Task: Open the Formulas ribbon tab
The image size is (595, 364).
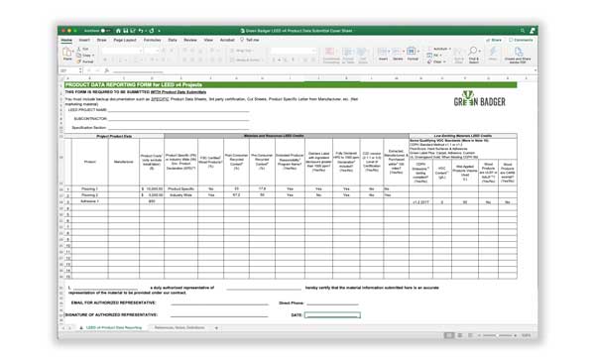Action: tap(152, 40)
